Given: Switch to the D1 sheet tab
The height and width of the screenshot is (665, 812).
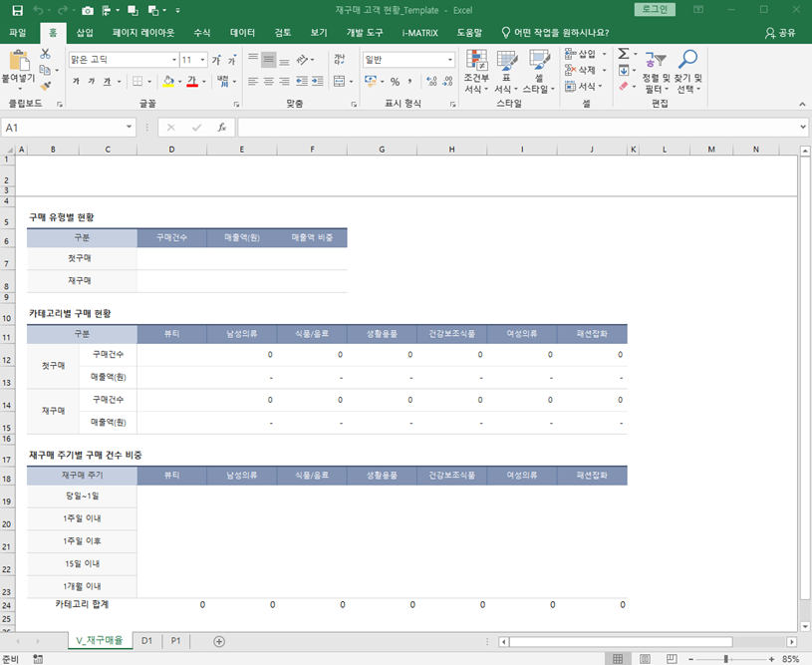Looking at the screenshot, I should point(146,641).
